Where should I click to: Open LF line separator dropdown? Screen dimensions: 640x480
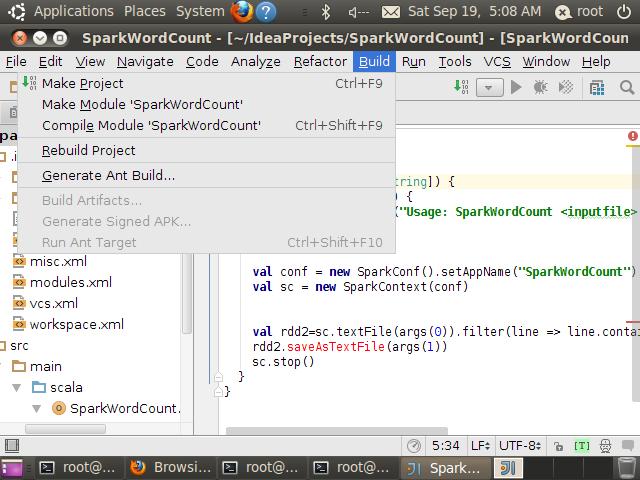pyautogui.click(x=480, y=446)
